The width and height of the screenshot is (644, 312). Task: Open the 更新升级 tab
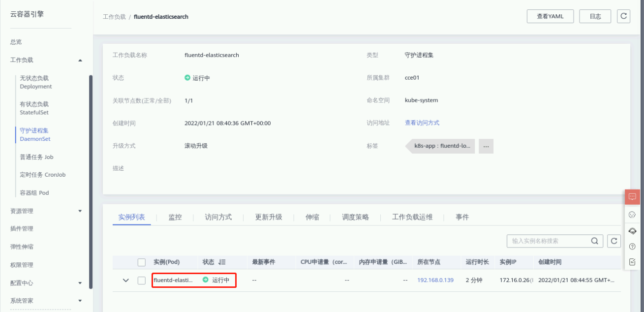pyautogui.click(x=268, y=217)
